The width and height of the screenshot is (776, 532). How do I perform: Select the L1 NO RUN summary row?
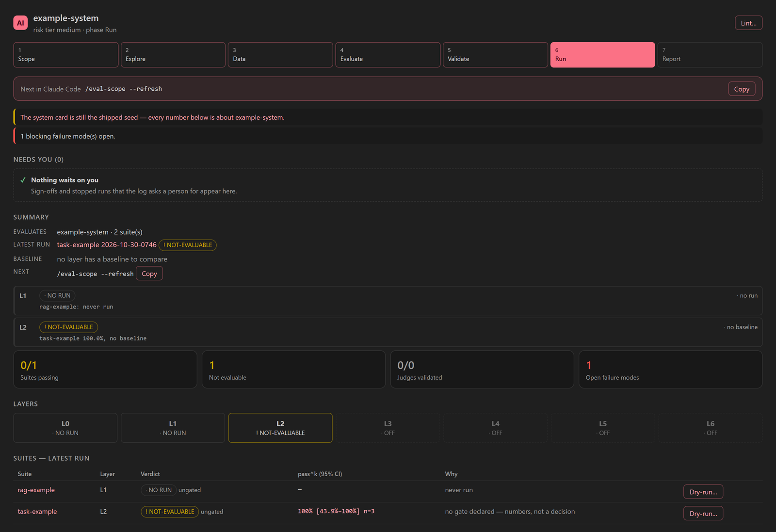point(388,301)
